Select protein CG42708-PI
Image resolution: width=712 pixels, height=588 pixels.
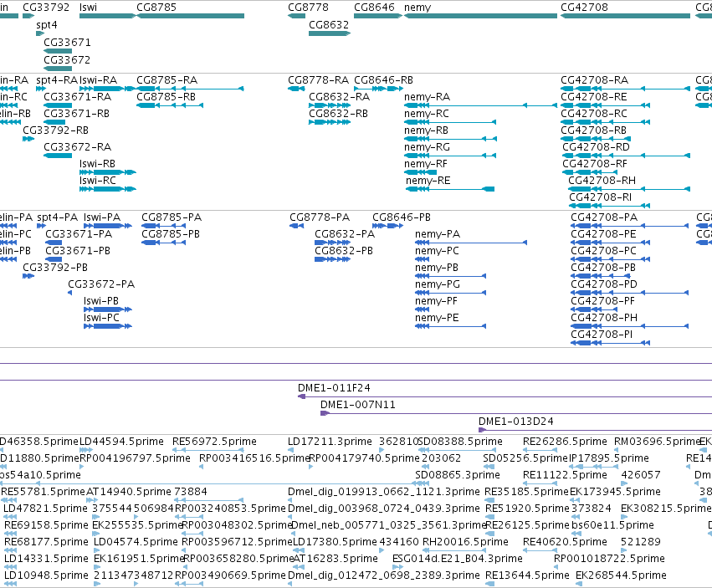tap(610, 343)
